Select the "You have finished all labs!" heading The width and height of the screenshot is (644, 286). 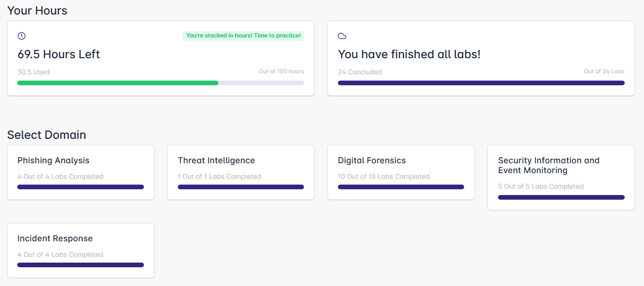pyautogui.click(x=409, y=54)
